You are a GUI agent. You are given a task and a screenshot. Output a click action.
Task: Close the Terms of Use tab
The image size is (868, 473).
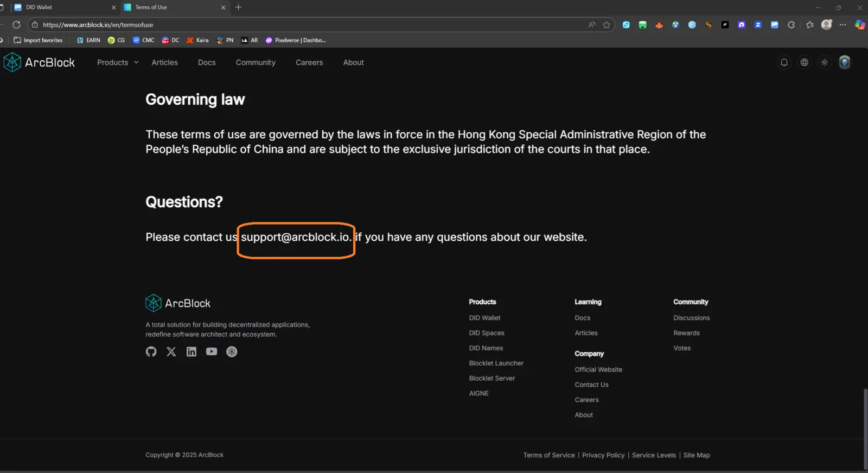coord(223,8)
